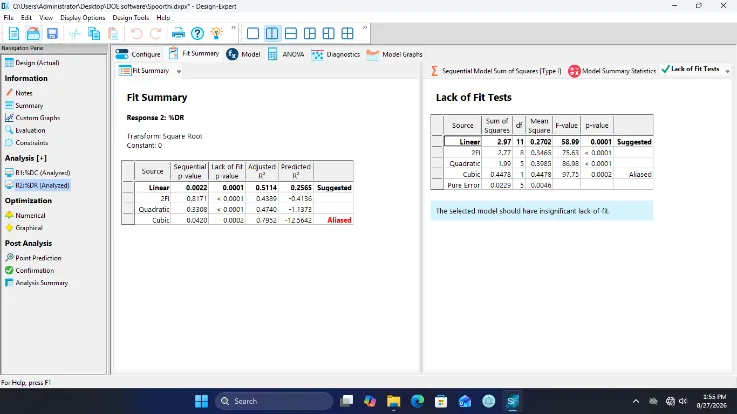
Task: Open help via the question mark icon
Action: point(197,33)
